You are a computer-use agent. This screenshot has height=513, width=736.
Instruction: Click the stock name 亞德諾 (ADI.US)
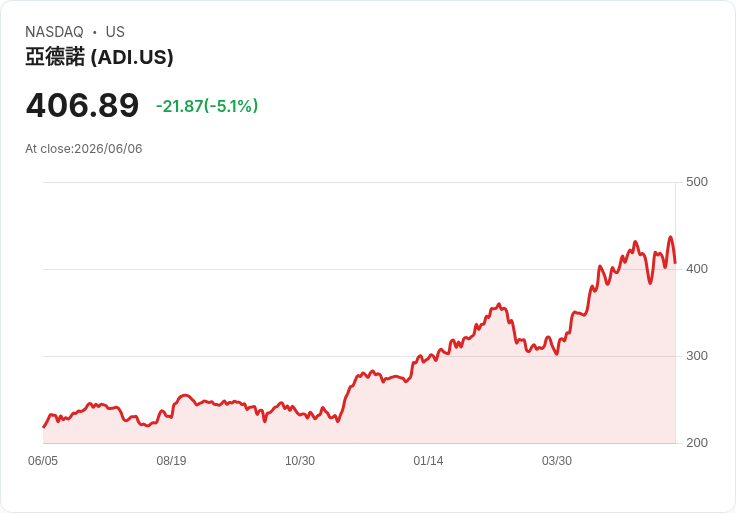tap(99, 57)
